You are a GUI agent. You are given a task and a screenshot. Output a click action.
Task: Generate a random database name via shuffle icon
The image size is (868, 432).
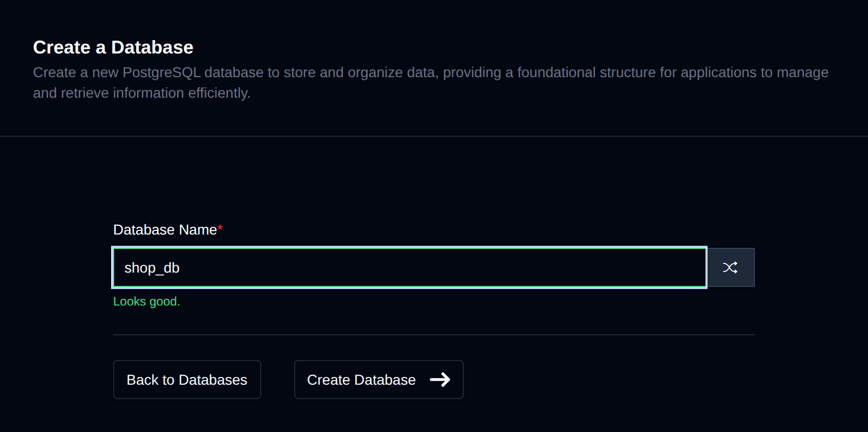tap(730, 267)
